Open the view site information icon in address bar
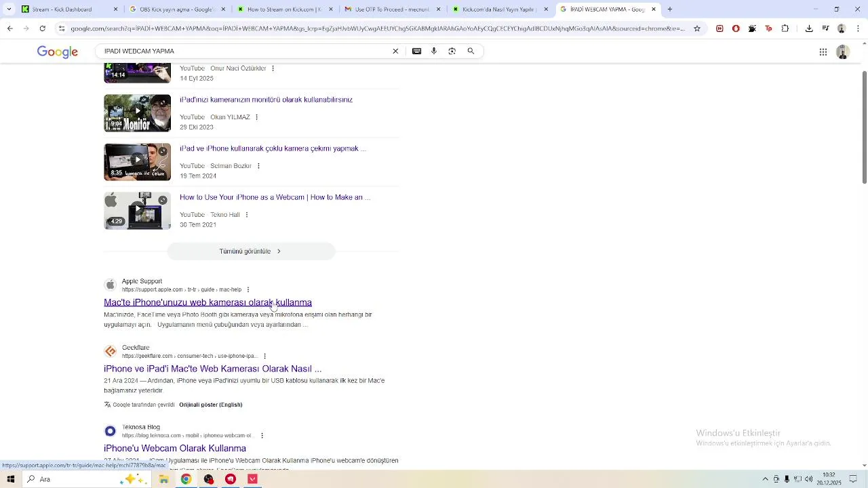Viewport: 868px width, 488px height. coord(62,28)
